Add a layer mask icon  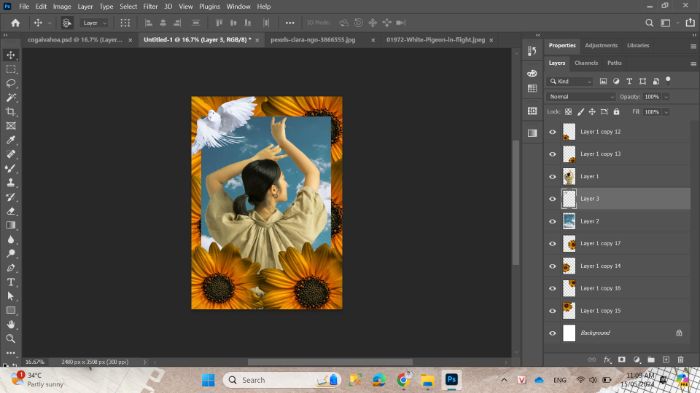(x=622, y=360)
